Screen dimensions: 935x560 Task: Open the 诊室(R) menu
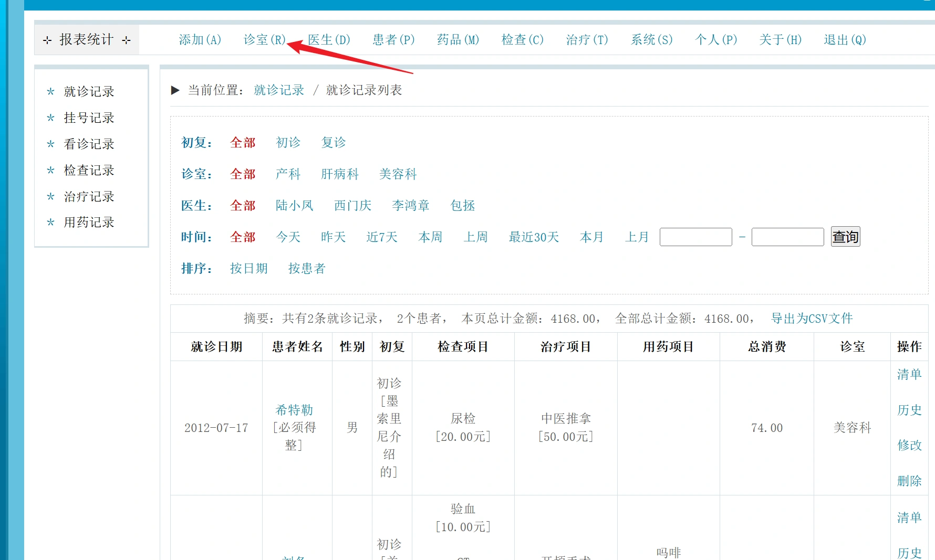(264, 40)
